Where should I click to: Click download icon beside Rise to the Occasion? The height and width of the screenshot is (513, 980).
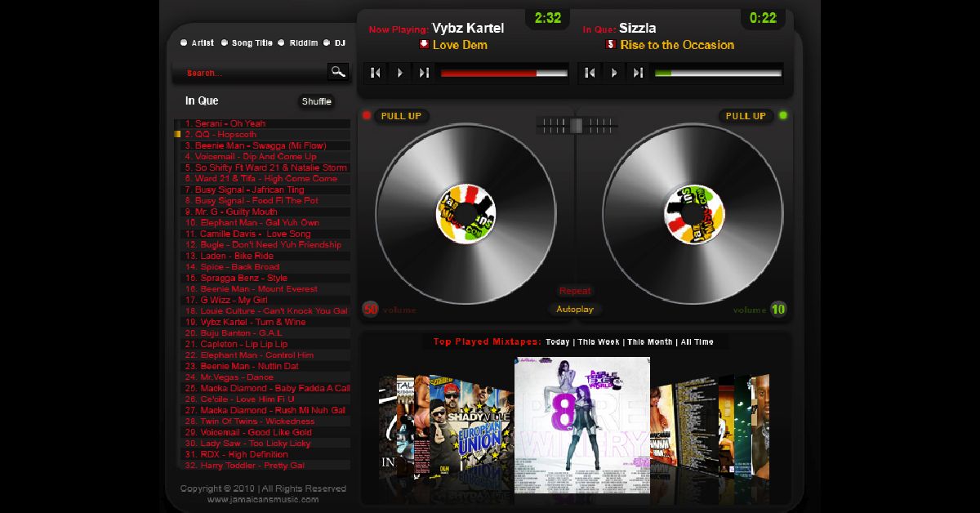[610, 44]
